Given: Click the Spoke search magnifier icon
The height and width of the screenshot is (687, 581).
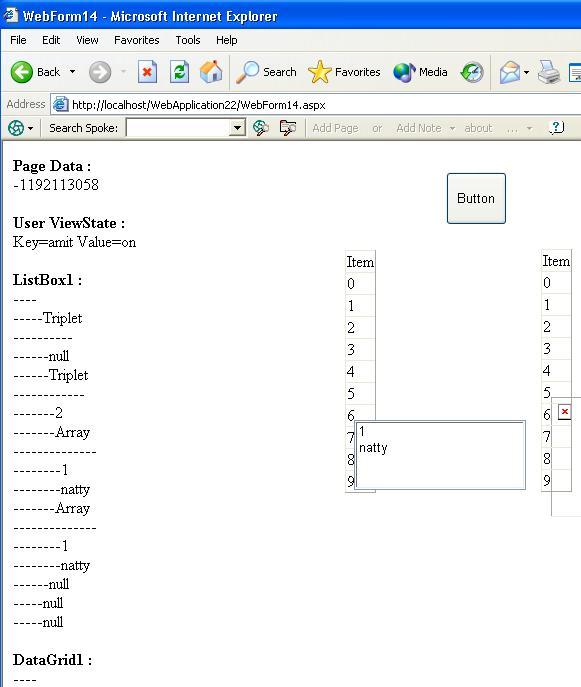Looking at the screenshot, I should 261,128.
